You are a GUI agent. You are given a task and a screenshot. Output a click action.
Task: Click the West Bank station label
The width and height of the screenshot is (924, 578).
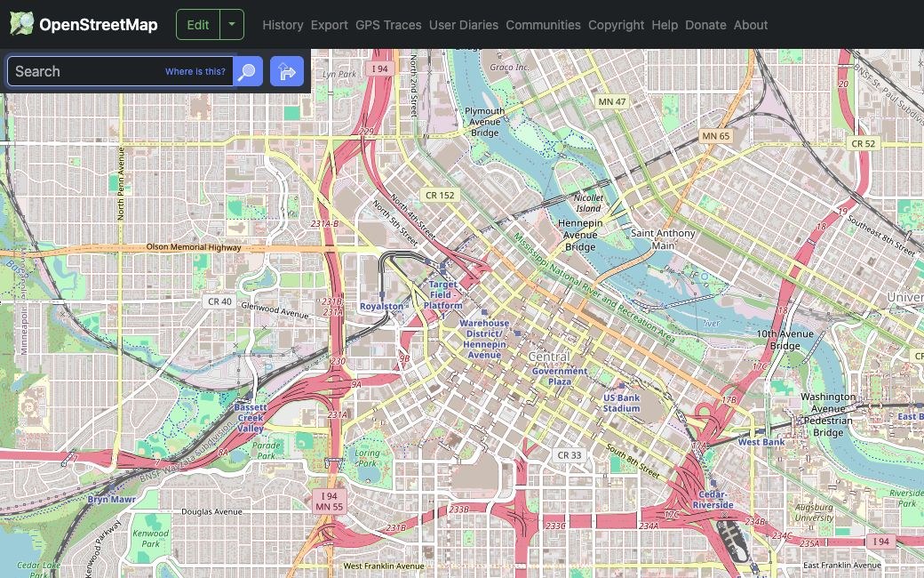click(x=761, y=442)
